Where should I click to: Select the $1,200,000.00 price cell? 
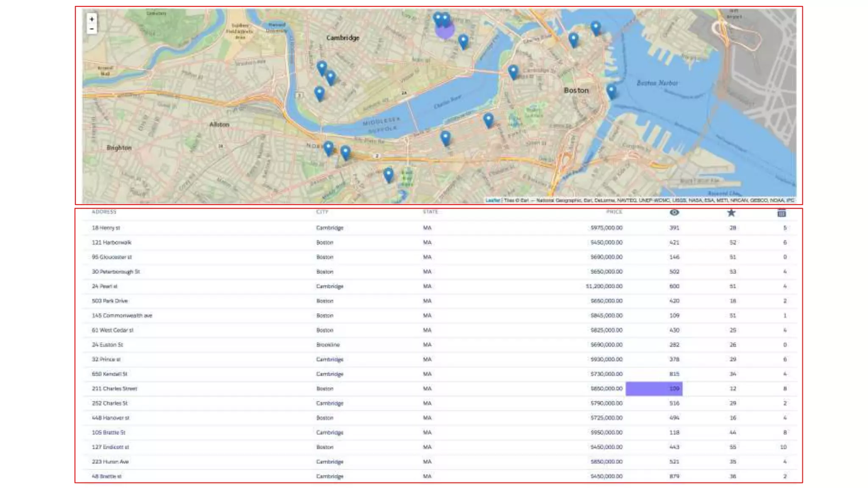coord(604,286)
